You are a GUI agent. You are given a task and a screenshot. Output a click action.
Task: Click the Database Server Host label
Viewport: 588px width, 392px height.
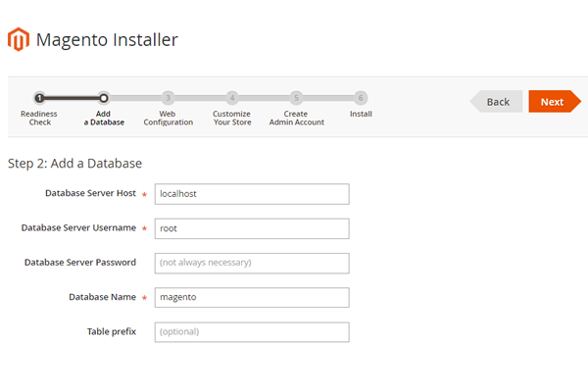pos(90,193)
